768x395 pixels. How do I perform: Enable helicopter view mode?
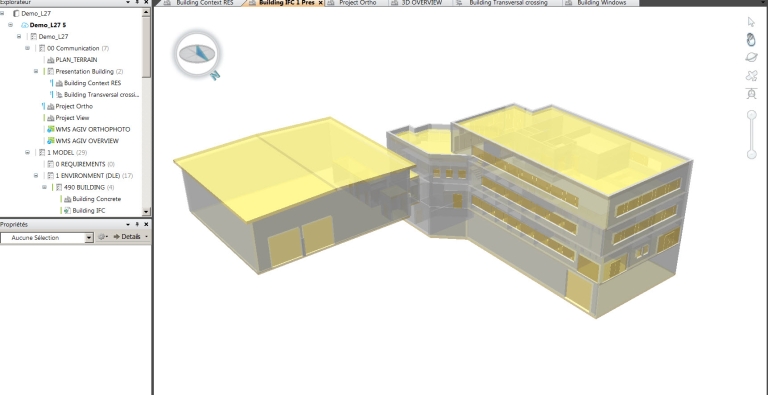tap(751, 93)
